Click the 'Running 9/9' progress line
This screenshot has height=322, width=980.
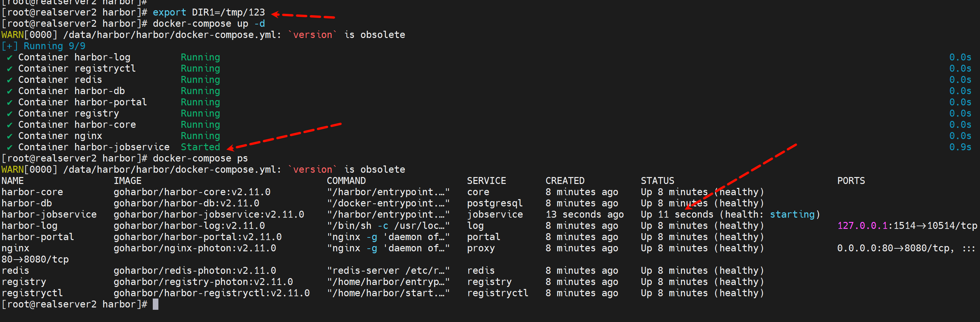54,46
